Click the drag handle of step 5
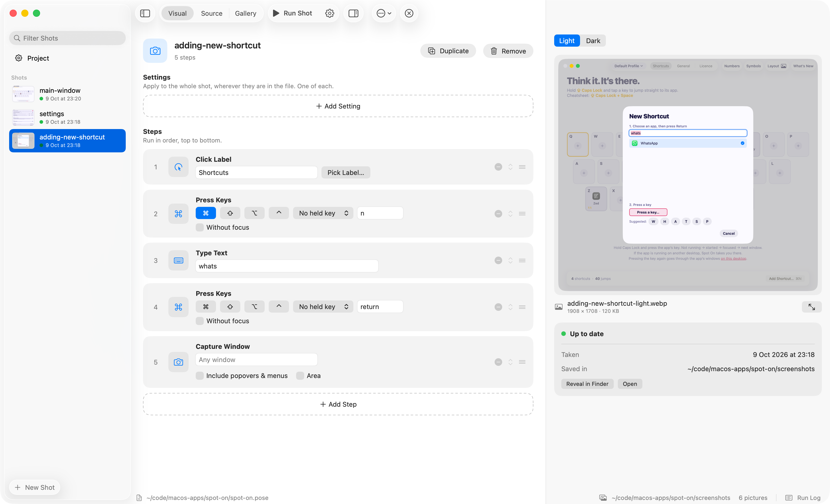The height and width of the screenshot is (504, 830). pyautogui.click(x=522, y=362)
